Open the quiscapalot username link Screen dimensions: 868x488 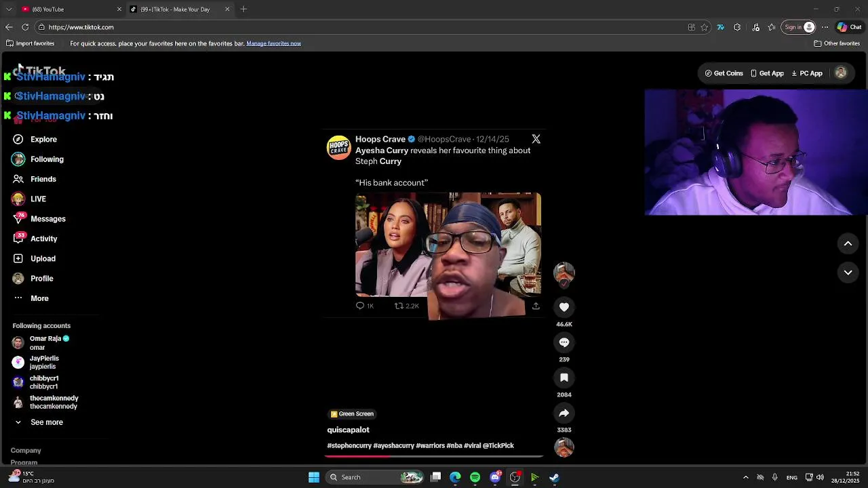point(348,430)
